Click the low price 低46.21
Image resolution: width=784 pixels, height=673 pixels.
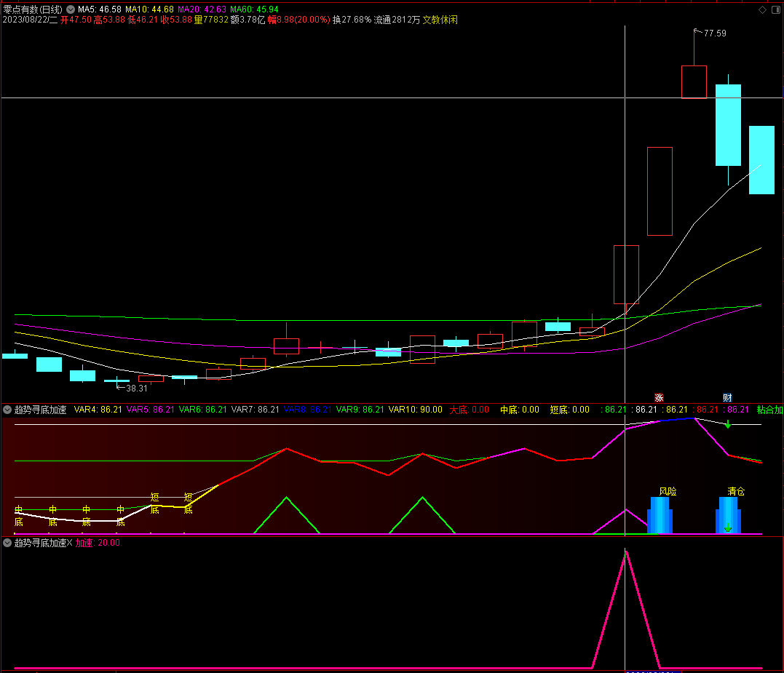[x=143, y=20]
